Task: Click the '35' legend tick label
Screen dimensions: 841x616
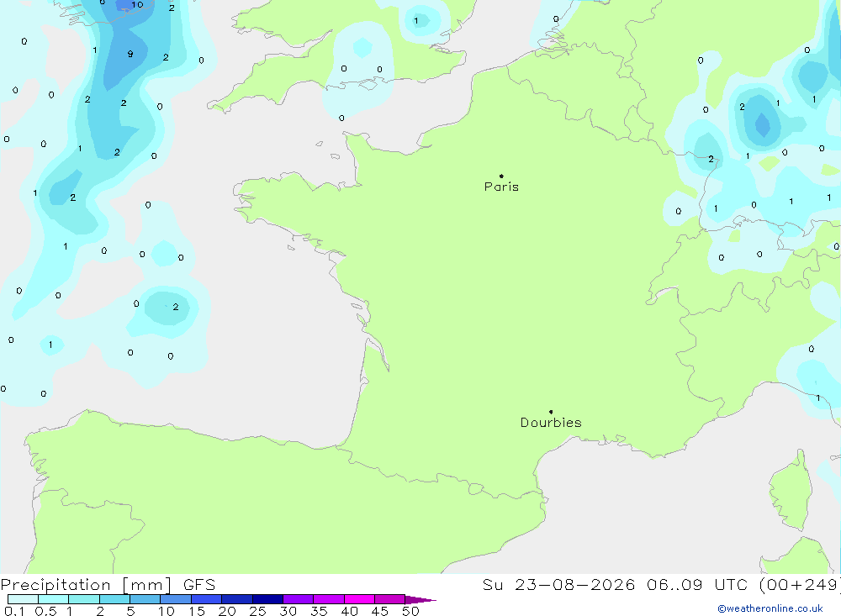Action: [319, 611]
